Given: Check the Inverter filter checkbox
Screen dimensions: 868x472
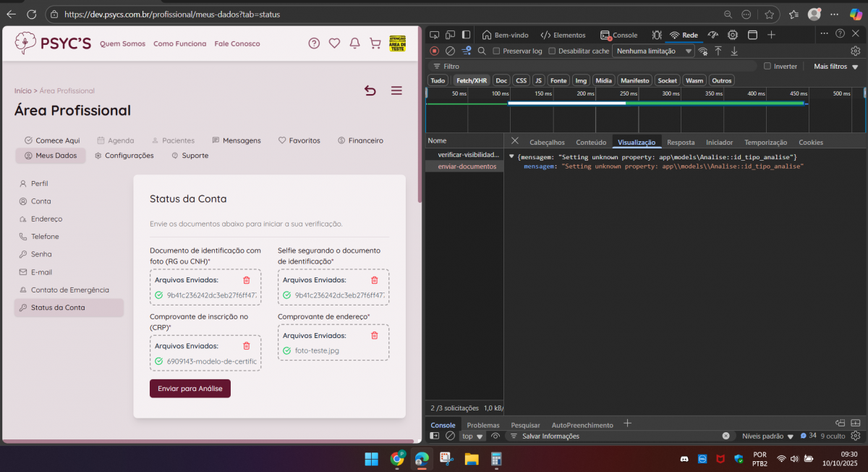Looking at the screenshot, I should pyautogui.click(x=767, y=67).
